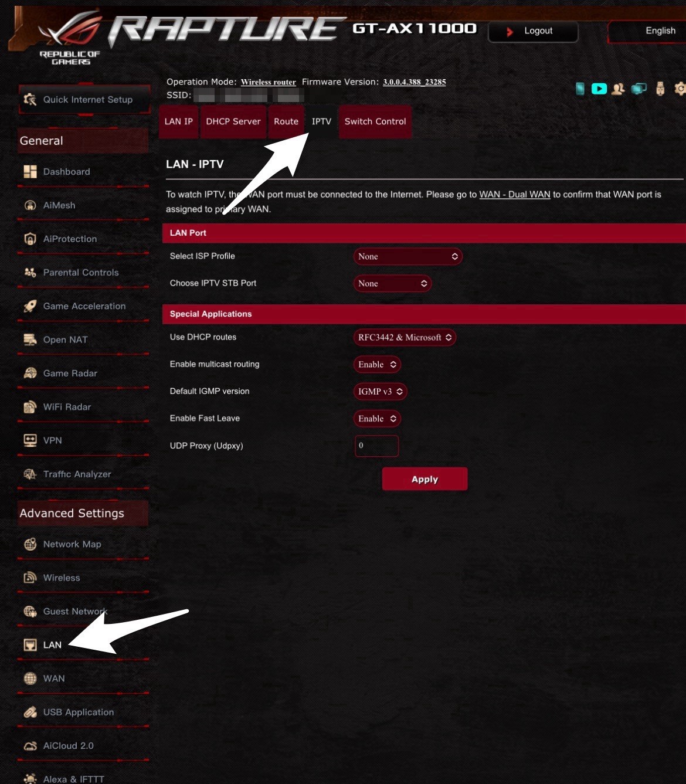This screenshot has height=784, width=686.
Task: Click the network clients monitor icon
Action: click(x=639, y=89)
